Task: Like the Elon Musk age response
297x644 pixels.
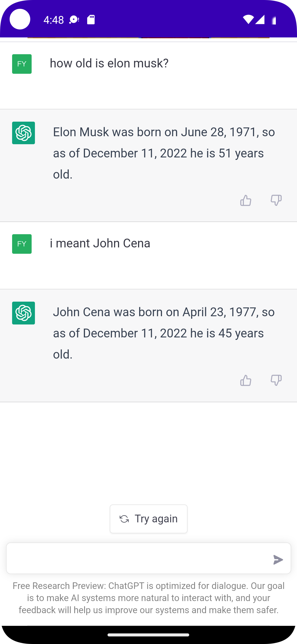Action: click(x=246, y=200)
